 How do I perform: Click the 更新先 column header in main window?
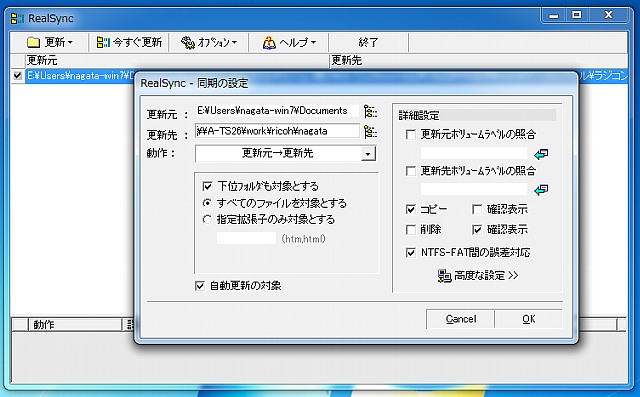(x=478, y=60)
